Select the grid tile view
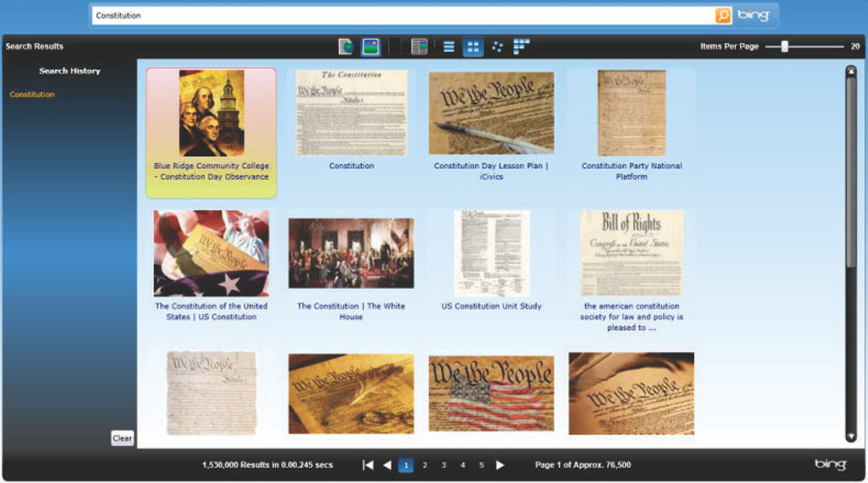 coord(473,47)
